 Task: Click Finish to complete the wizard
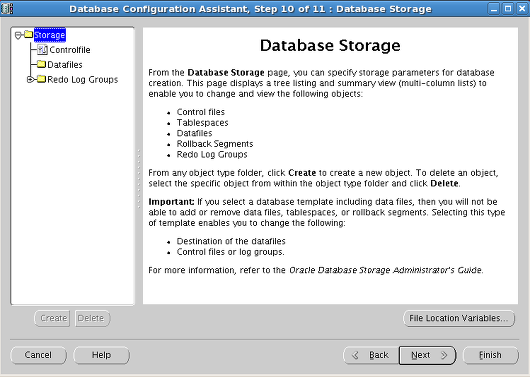click(x=490, y=355)
